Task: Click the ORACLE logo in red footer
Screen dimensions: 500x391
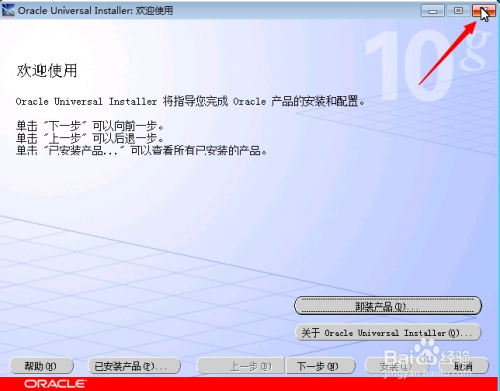Action: pos(55,384)
